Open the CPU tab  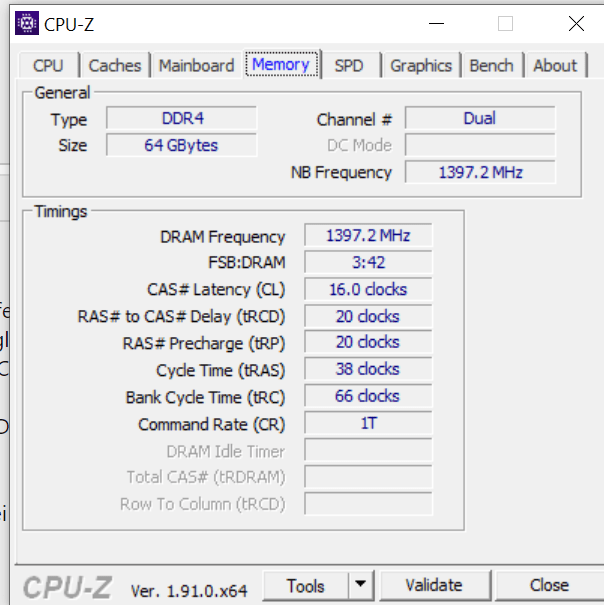click(48, 66)
